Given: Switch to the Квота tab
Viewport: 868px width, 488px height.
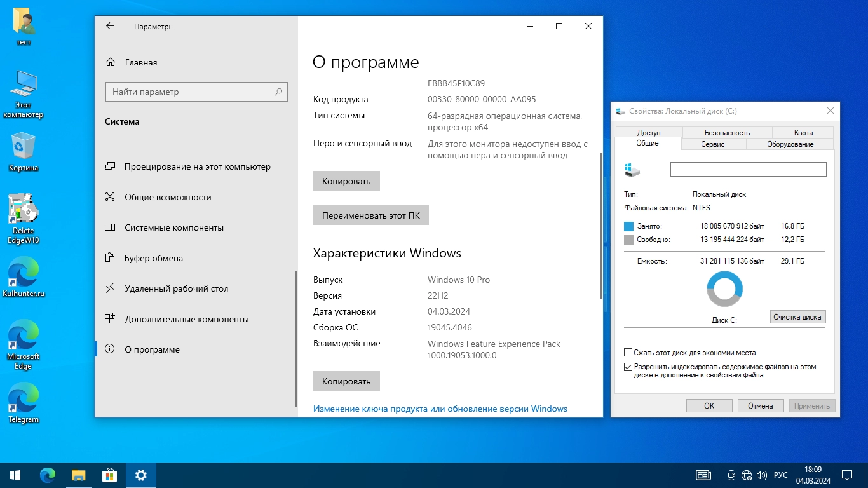Looking at the screenshot, I should [803, 132].
